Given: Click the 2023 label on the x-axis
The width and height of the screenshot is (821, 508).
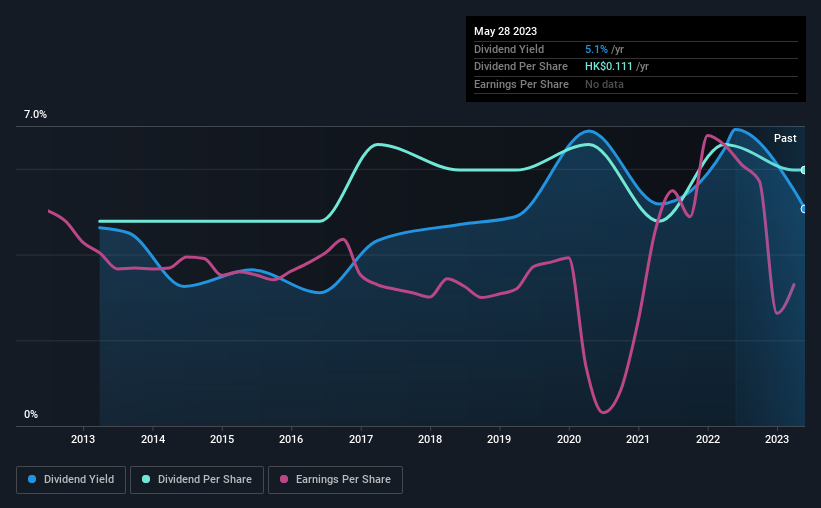Looking at the screenshot, I should tap(777, 439).
